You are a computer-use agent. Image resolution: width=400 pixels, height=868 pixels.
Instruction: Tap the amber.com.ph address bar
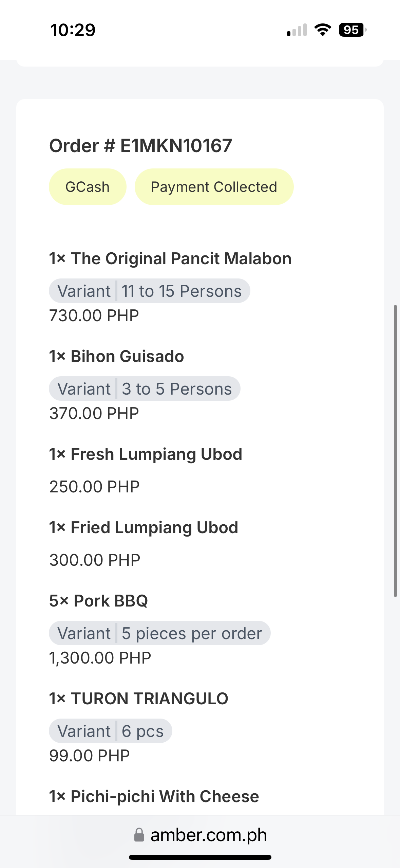coord(208,835)
